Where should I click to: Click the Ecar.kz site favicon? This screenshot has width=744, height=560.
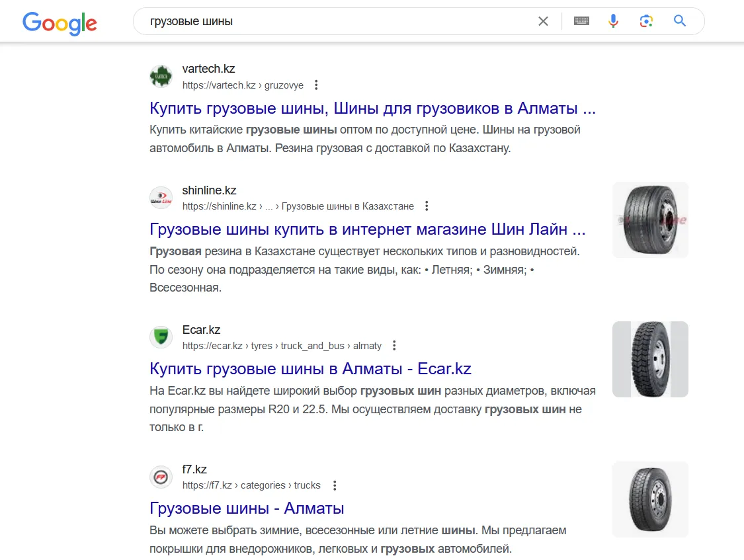click(161, 337)
